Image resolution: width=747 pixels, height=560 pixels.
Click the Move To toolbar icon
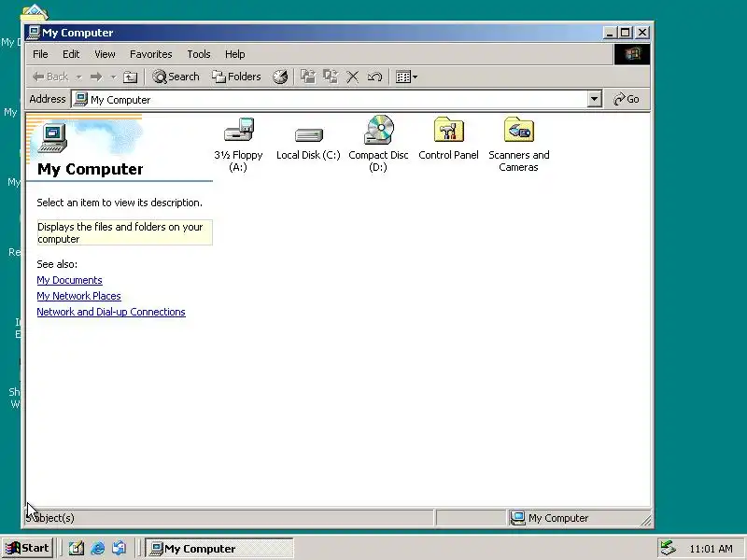click(308, 77)
